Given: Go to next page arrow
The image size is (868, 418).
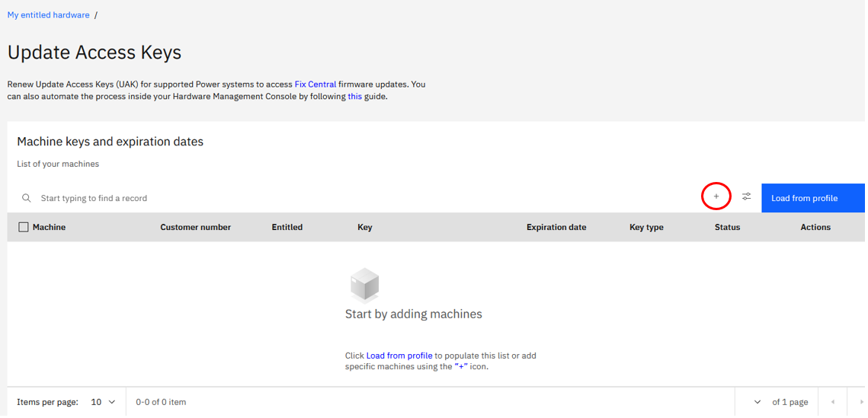Looking at the screenshot, I should (x=861, y=402).
